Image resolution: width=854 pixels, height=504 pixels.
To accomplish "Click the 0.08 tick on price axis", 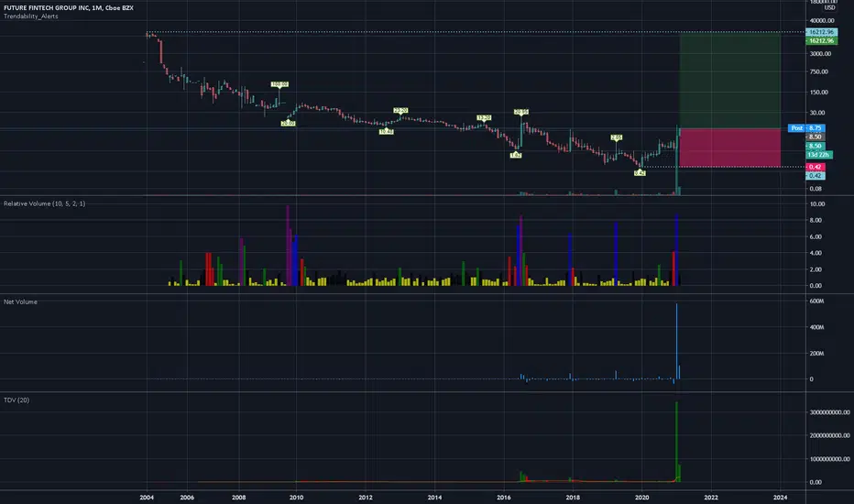I will [816, 189].
